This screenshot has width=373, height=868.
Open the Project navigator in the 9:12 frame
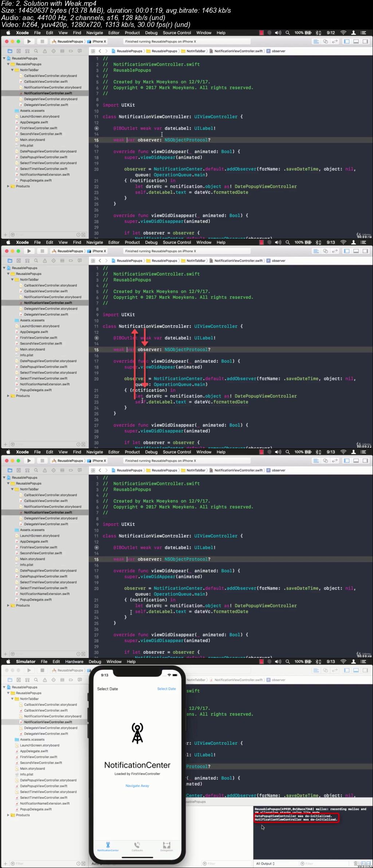[x=10, y=51]
